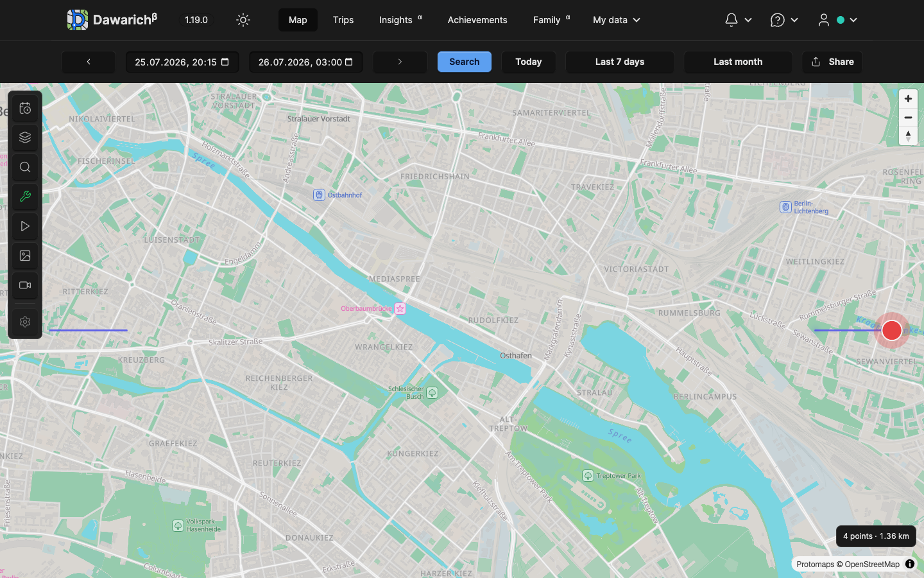The image size is (924, 578).
Task: Edit the end date 26.07.2026, 03:00 field
Action: 306,62
